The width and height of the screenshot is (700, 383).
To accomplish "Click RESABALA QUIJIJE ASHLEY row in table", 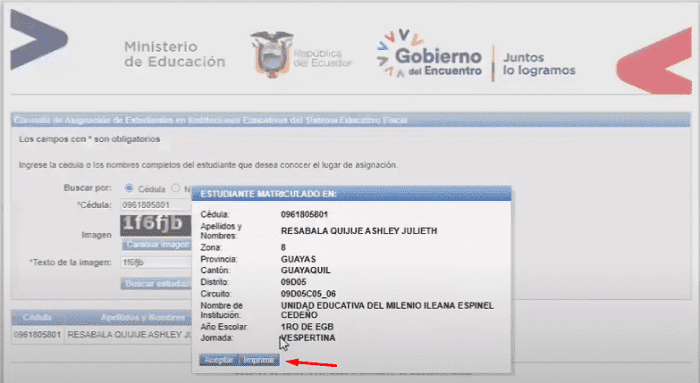I will pos(129,335).
